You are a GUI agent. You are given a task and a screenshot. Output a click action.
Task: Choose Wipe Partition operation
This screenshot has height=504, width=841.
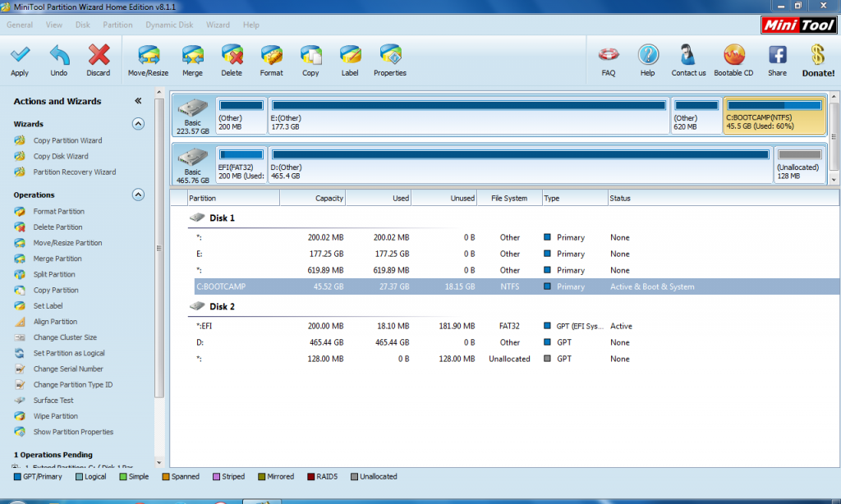[55, 416]
